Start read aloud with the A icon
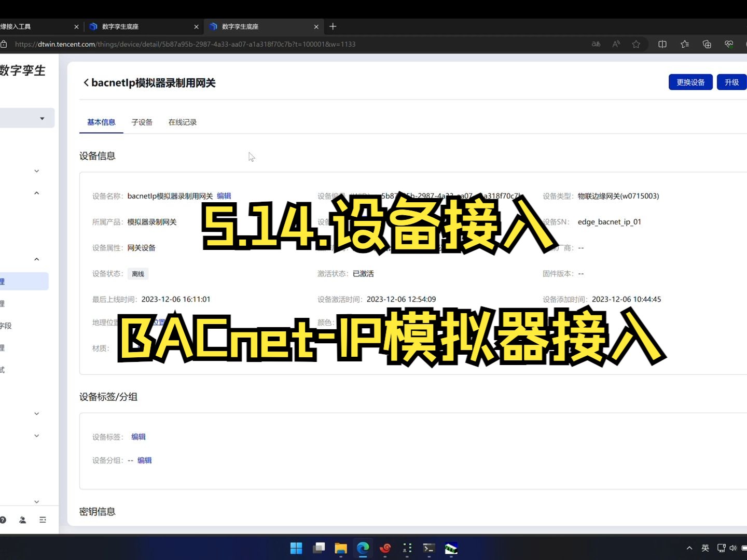Screen dimensions: 747x560 click(x=616, y=44)
